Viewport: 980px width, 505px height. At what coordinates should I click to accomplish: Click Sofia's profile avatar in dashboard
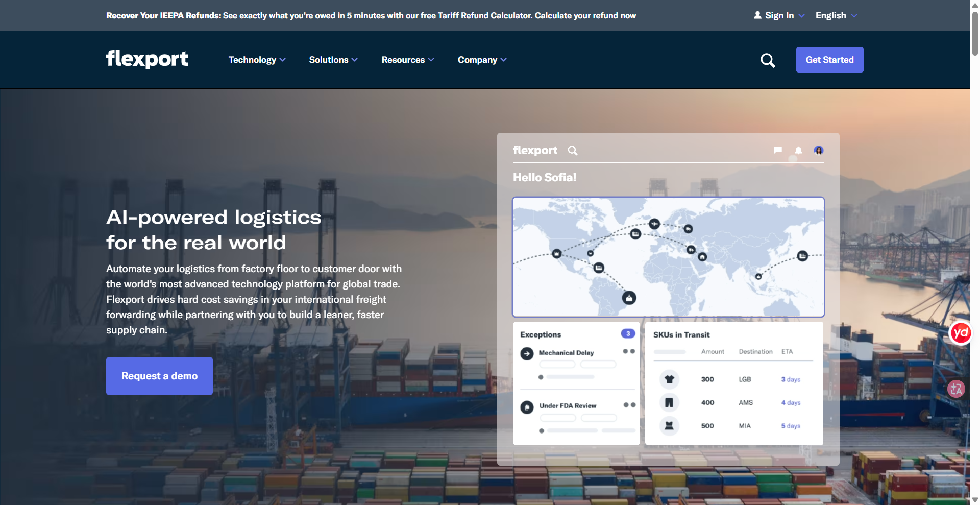point(819,150)
